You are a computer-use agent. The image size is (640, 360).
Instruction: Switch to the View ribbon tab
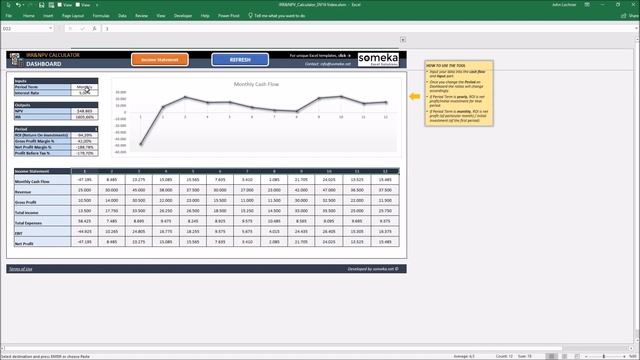tap(161, 16)
